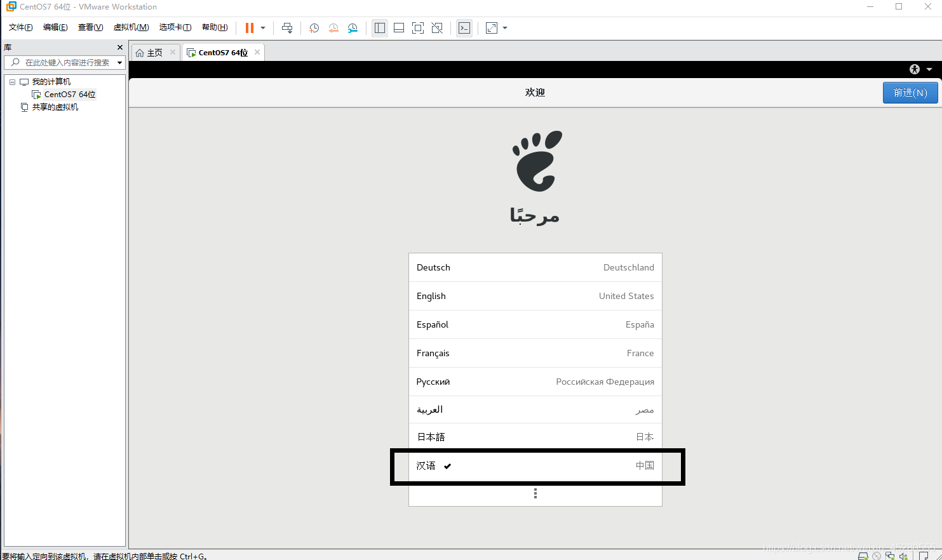Pause the virtual machine with orange button

coord(250,28)
